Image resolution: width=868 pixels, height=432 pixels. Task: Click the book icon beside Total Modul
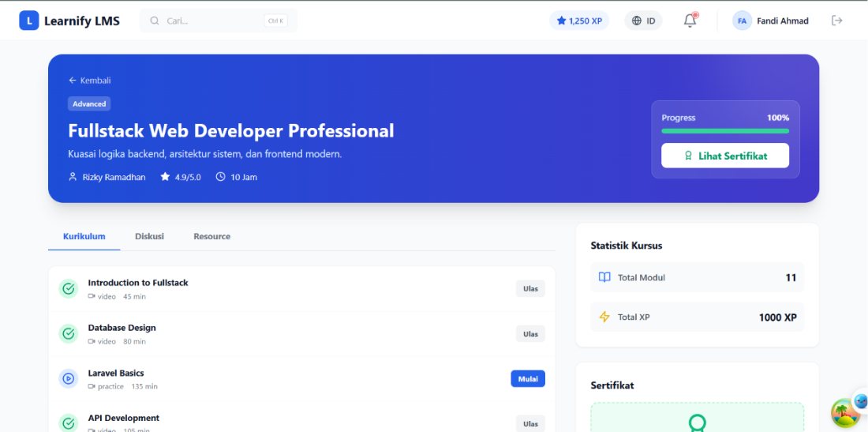[x=604, y=277]
